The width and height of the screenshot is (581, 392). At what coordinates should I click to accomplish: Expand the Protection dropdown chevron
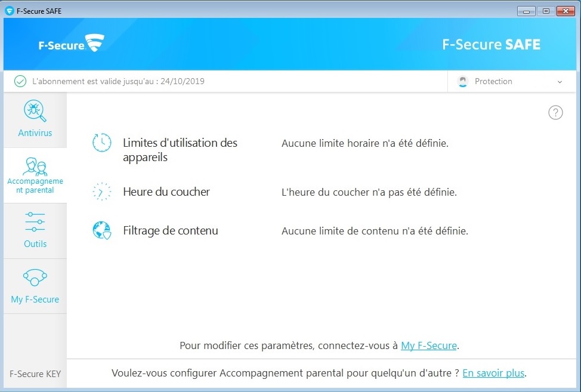560,82
